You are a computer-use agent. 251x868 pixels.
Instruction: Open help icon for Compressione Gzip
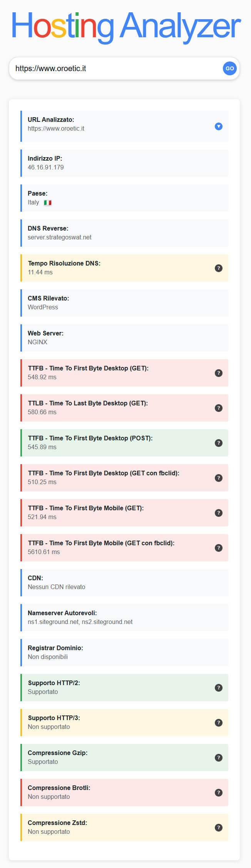pyautogui.click(x=218, y=758)
